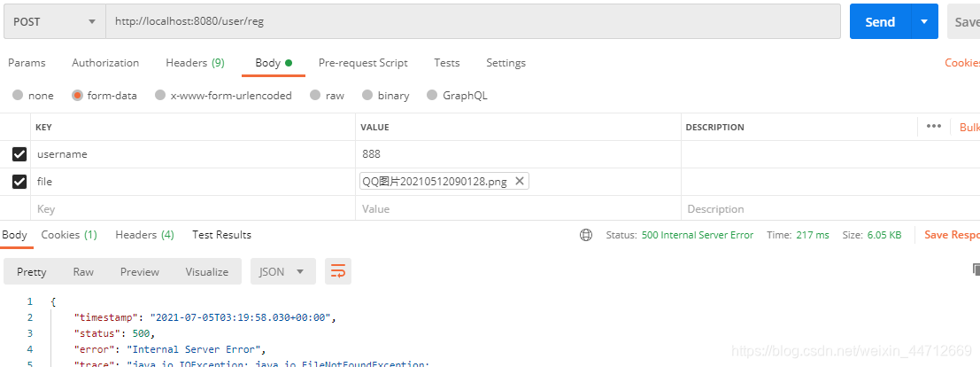Image resolution: width=980 pixels, height=367 pixels.
Task: Click the DESCRIPTION column header
Action: (715, 127)
